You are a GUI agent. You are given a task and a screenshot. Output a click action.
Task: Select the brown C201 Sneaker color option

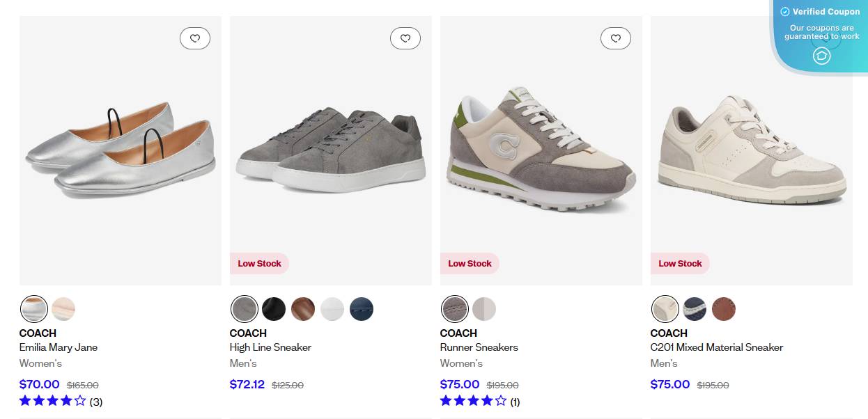point(724,309)
